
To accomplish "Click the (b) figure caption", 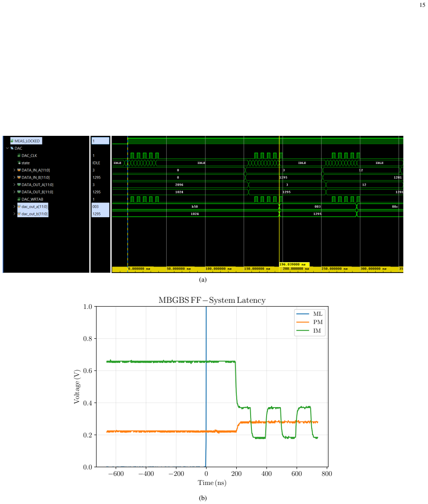I will tap(203, 498).
